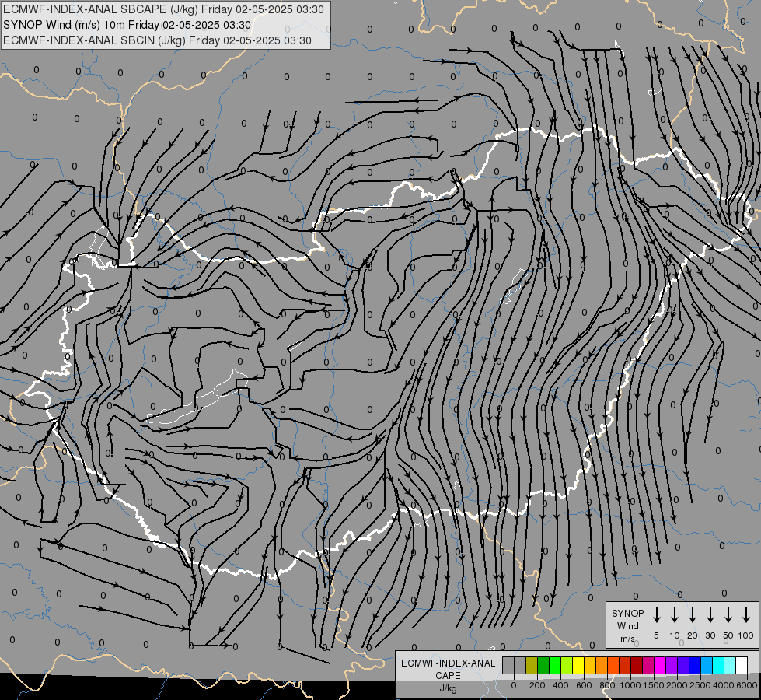Click the 10 m/s wind arrow in legend
Image resolution: width=761 pixels, height=700 pixels.
(674, 615)
